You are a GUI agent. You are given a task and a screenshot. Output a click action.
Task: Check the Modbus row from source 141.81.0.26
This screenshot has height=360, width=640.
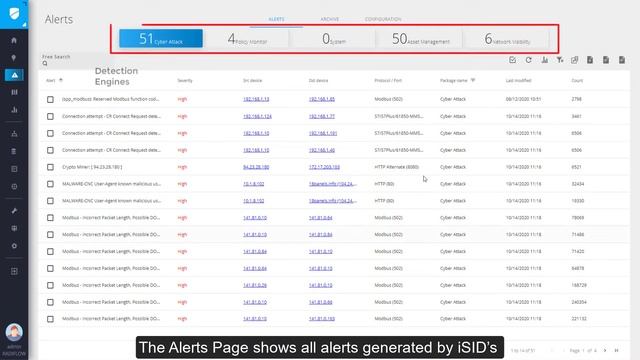pyautogui.click(x=50, y=285)
